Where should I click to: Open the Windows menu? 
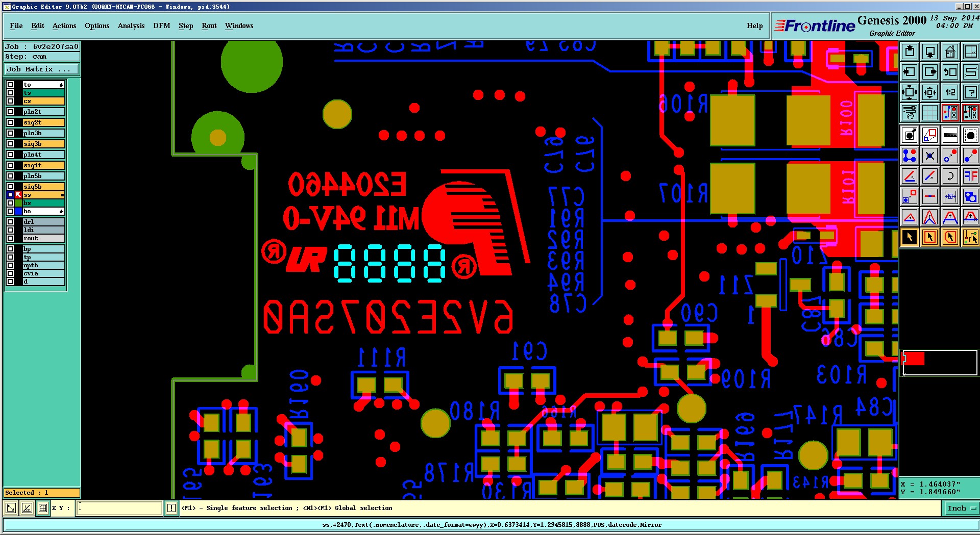coord(239,26)
